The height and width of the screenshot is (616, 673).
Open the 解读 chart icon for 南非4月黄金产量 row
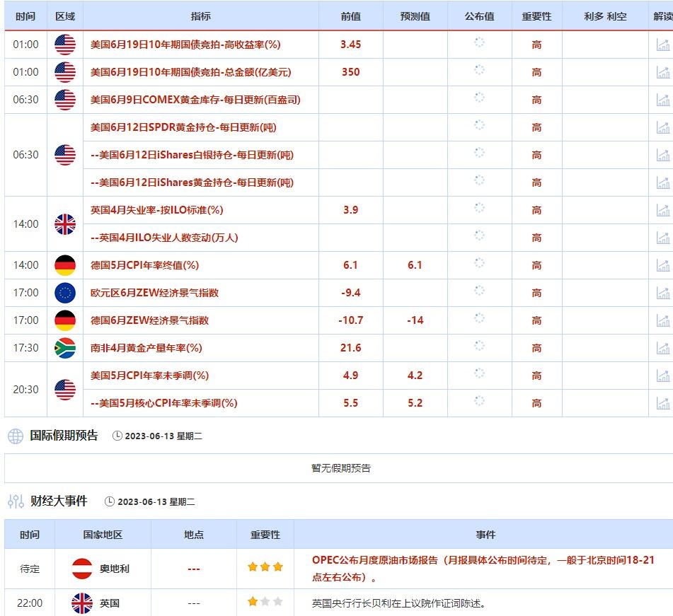pos(663,347)
